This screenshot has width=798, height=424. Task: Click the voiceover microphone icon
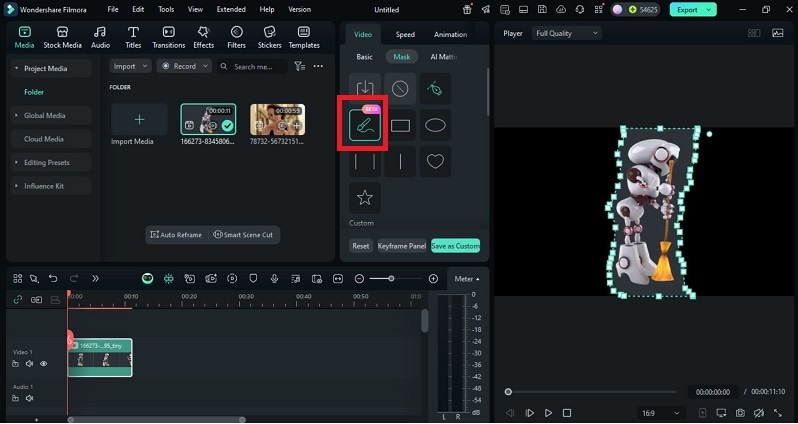point(274,278)
